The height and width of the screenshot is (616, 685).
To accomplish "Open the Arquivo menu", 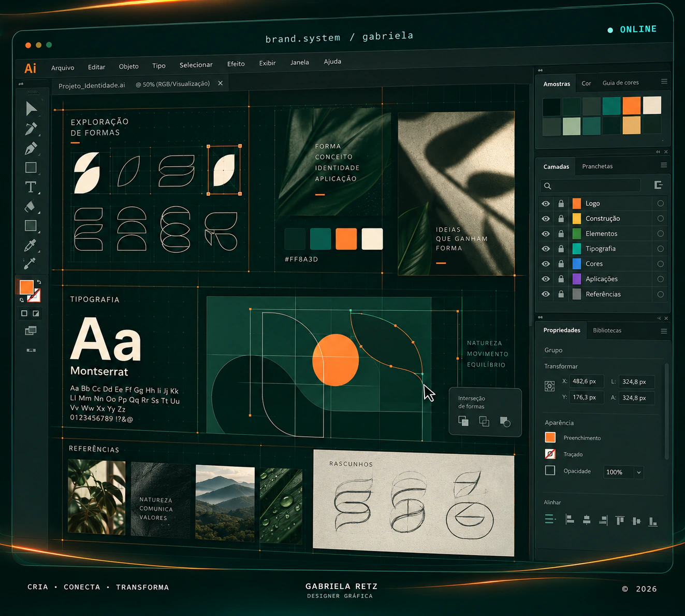I will 63,68.
